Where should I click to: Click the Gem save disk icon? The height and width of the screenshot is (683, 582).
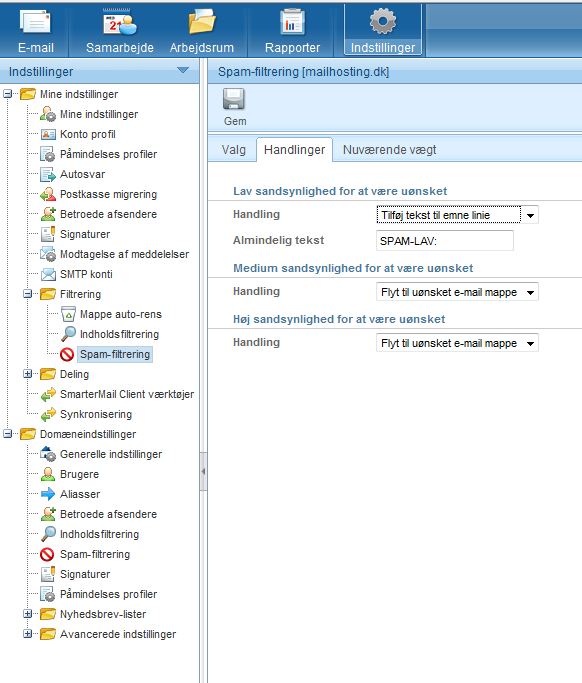pos(234,99)
